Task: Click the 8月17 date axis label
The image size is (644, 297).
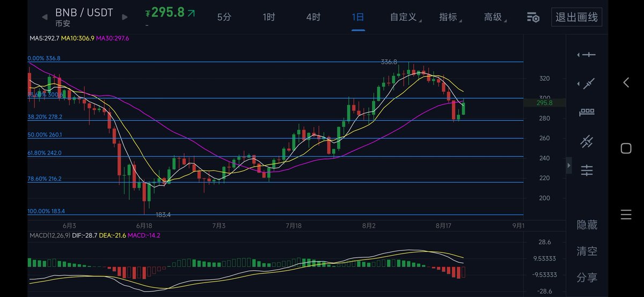Action: coord(443,225)
